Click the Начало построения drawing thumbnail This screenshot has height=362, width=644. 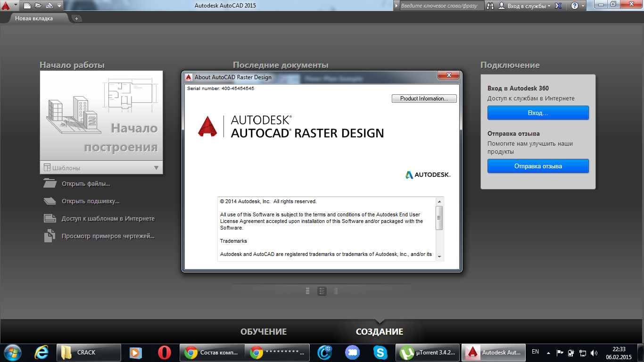coord(101,116)
